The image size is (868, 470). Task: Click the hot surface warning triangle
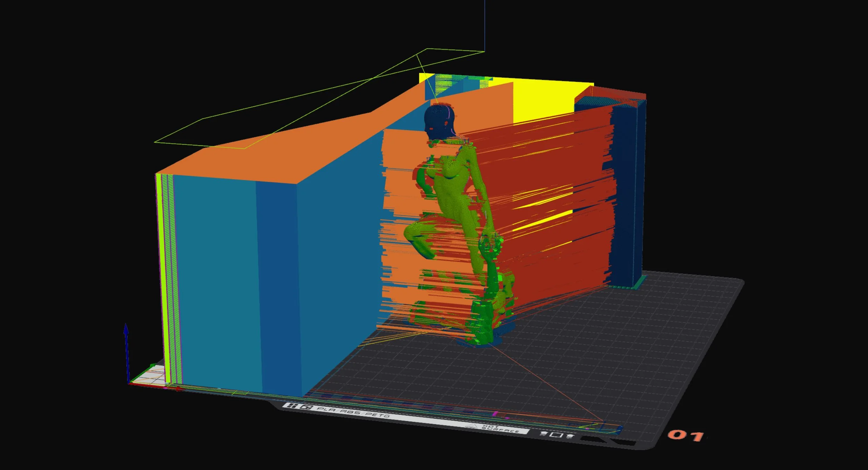(470, 426)
